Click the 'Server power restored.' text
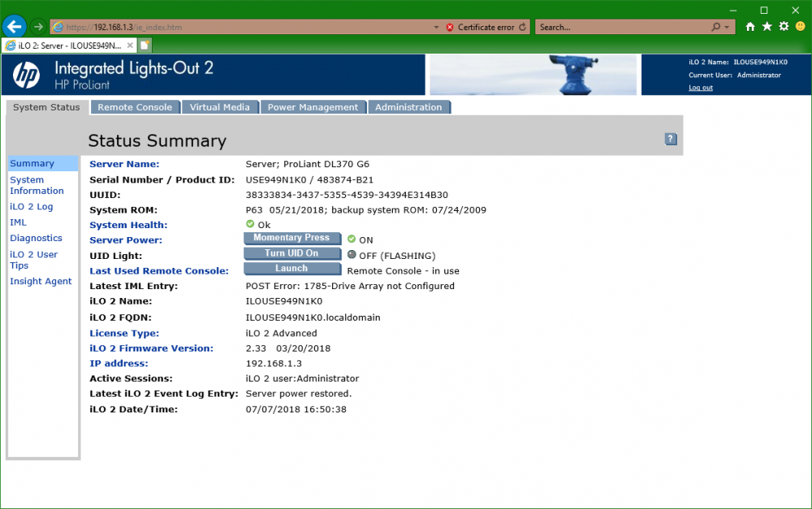812x509 pixels. click(298, 394)
